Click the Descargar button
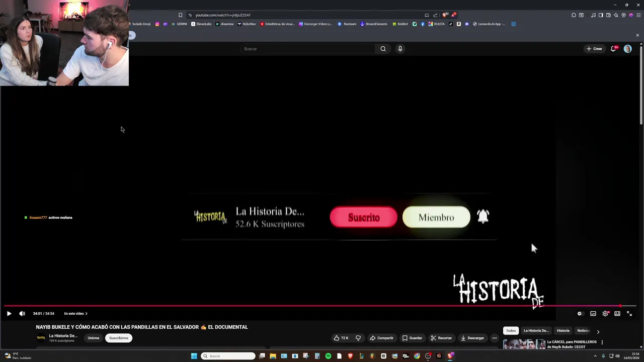Screen dimensions: 644x362 click(x=472, y=338)
